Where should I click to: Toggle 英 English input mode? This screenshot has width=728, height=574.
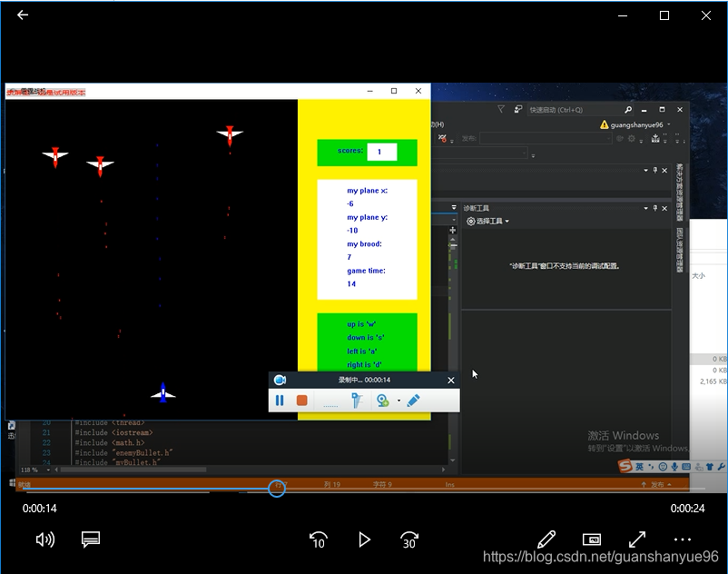639,467
